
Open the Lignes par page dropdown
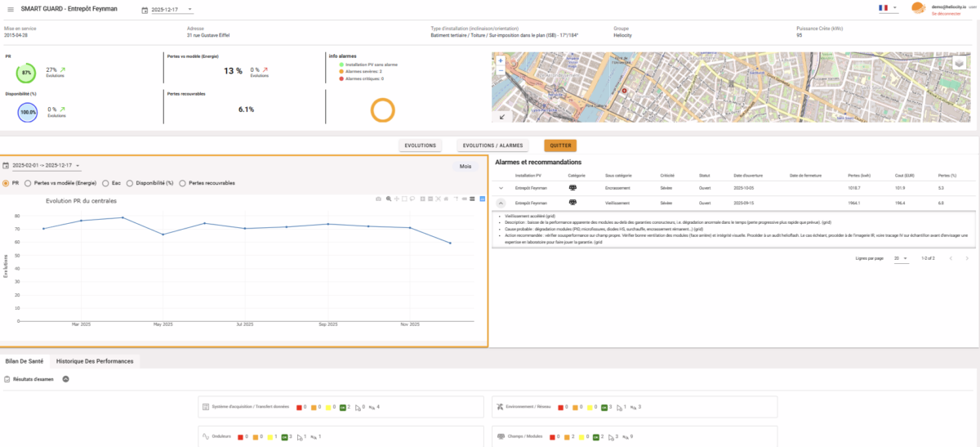pos(900,258)
